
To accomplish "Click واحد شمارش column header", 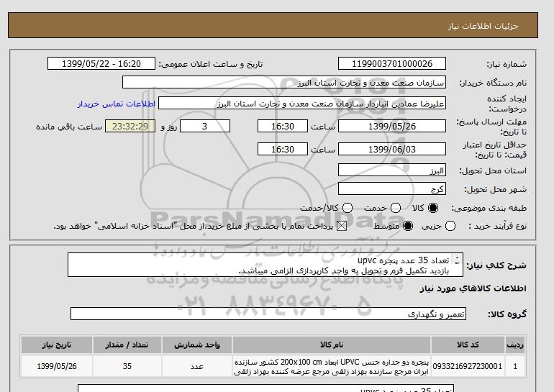I will (x=197, y=345).
